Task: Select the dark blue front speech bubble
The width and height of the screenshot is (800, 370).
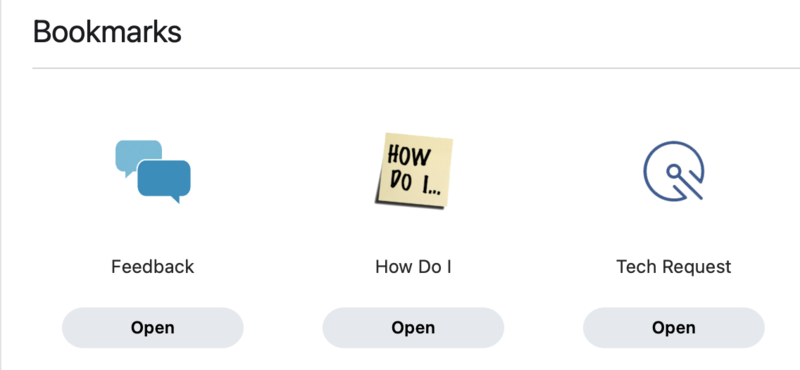Action: (x=164, y=181)
